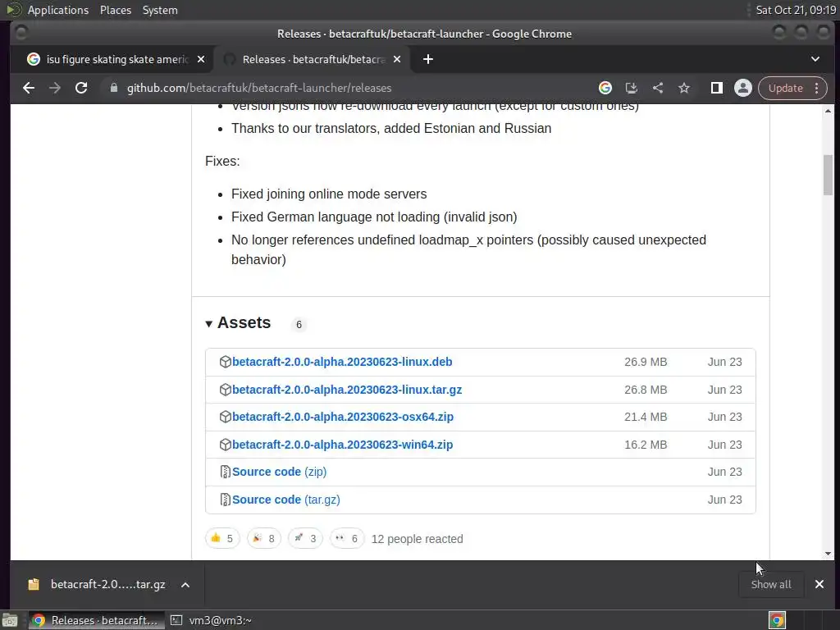Click show desktop icon in taskbar
840x630 pixels.
pos(10,620)
